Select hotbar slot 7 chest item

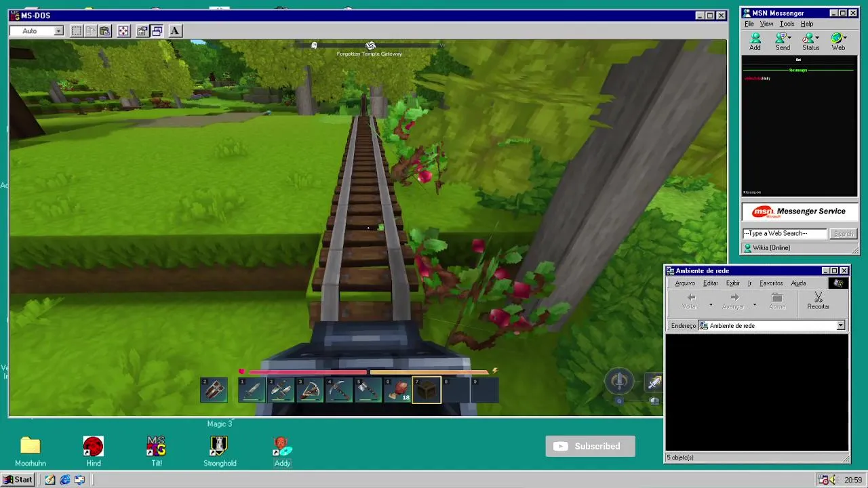[427, 390]
